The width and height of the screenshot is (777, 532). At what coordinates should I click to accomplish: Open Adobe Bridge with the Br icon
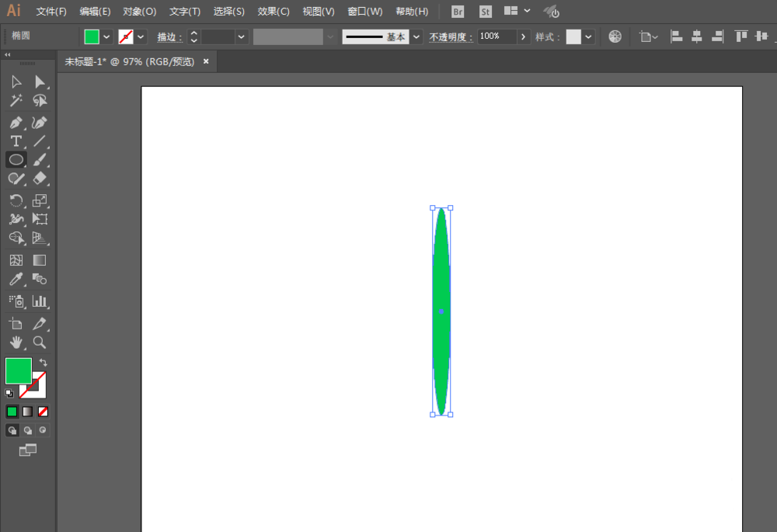pos(458,12)
